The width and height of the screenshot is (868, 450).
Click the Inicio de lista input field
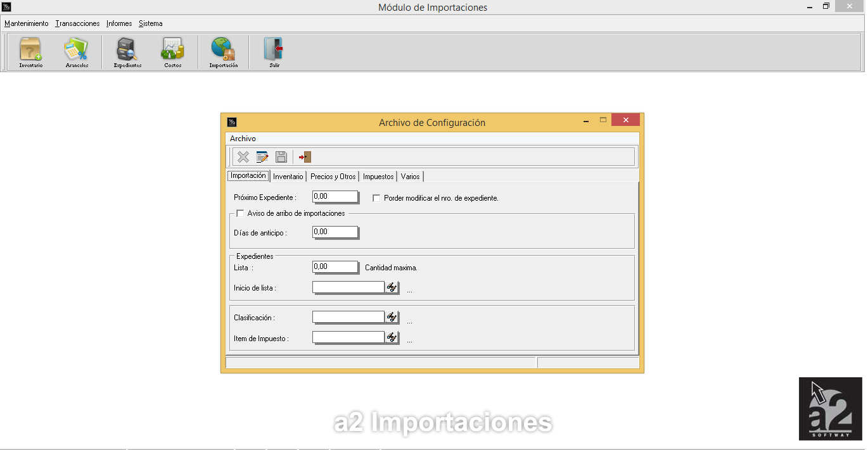point(348,287)
